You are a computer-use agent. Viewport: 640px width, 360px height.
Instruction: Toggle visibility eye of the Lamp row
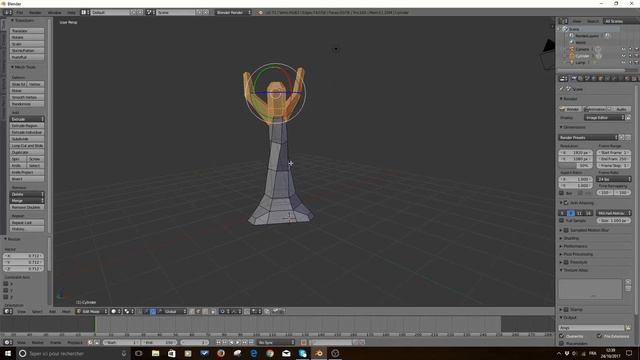click(623, 62)
